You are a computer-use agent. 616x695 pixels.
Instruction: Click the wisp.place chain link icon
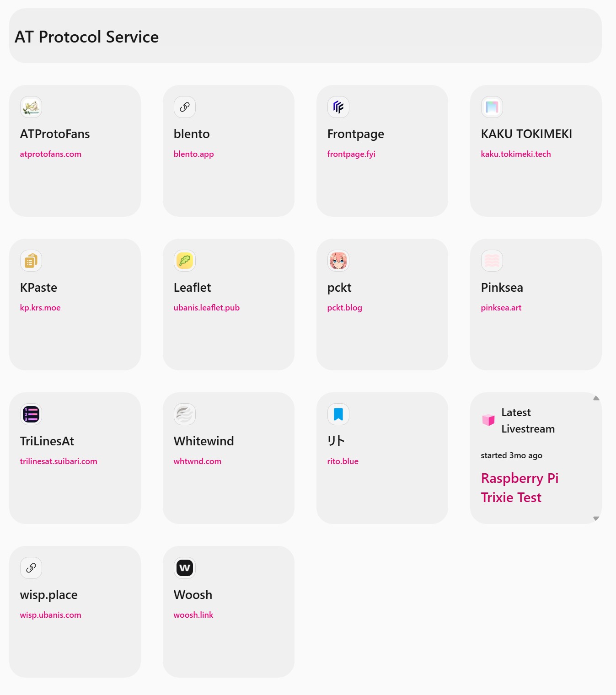[31, 568]
